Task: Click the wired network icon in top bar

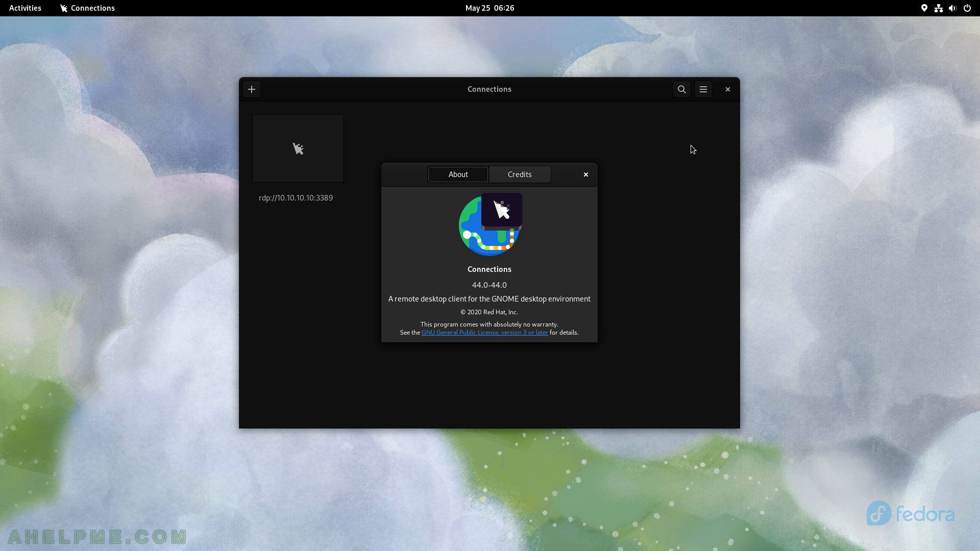Action: point(938,8)
